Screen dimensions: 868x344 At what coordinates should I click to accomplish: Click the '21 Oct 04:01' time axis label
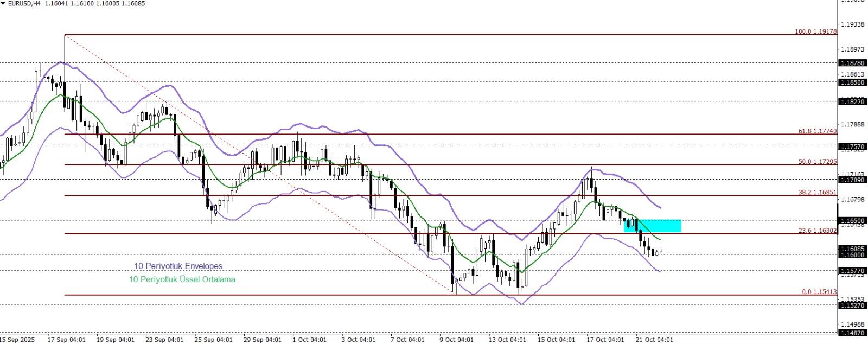click(x=654, y=340)
